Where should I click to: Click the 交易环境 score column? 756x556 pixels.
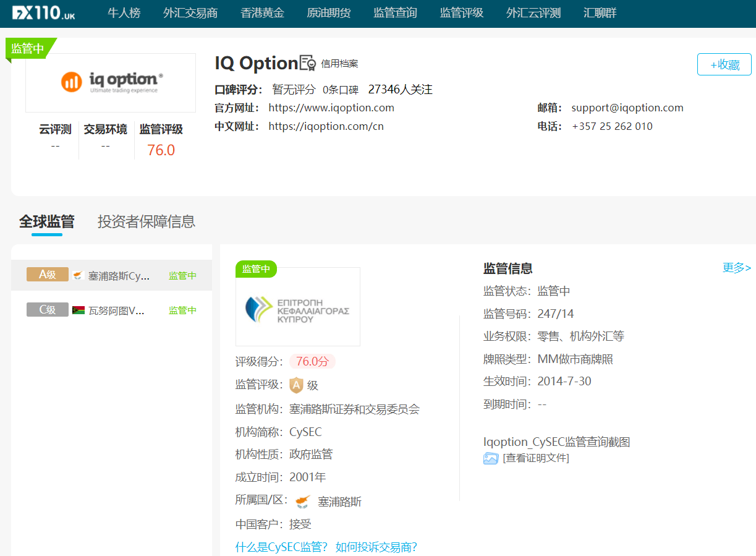[x=106, y=137]
